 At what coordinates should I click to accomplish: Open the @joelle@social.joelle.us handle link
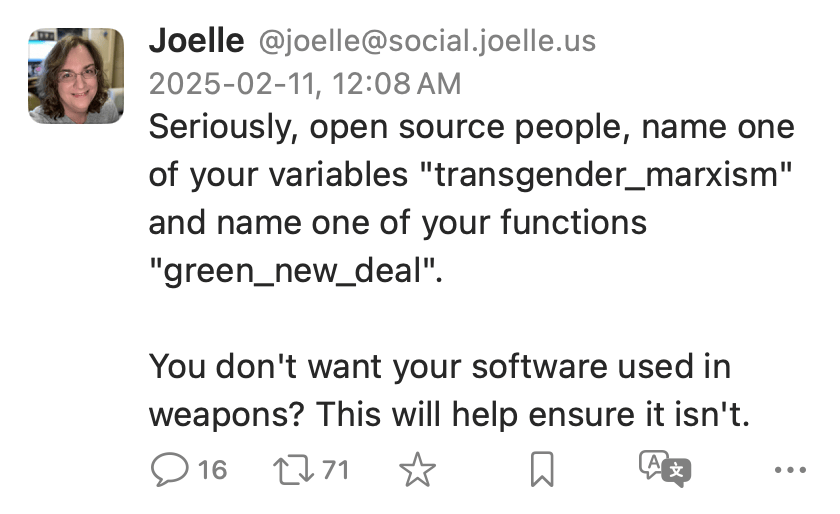[x=427, y=42]
